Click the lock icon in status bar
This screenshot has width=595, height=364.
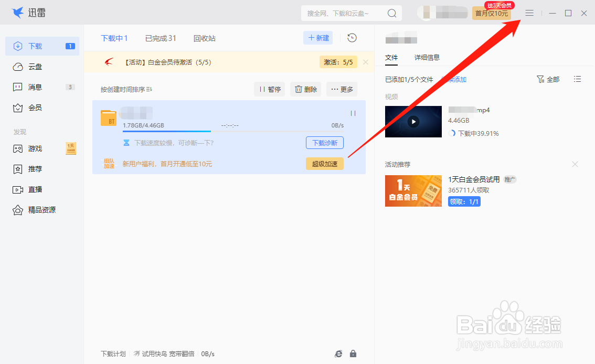coord(353,354)
